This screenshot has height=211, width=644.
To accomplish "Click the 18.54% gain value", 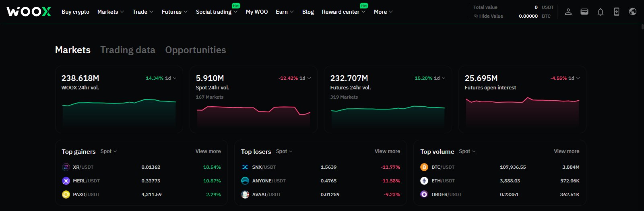I will (212, 167).
